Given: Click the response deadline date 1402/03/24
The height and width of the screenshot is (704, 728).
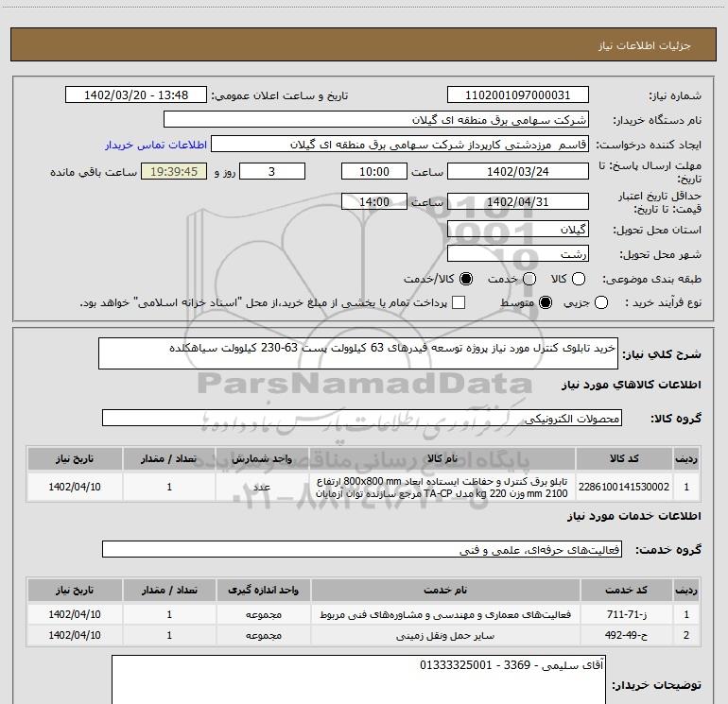Looking at the screenshot, I should coord(518,171).
